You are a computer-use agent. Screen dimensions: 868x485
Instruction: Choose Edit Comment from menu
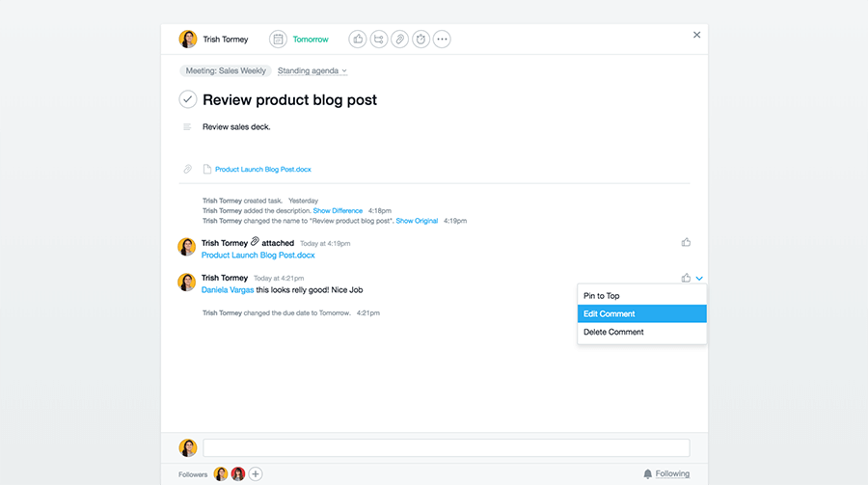click(x=642, y=314)
